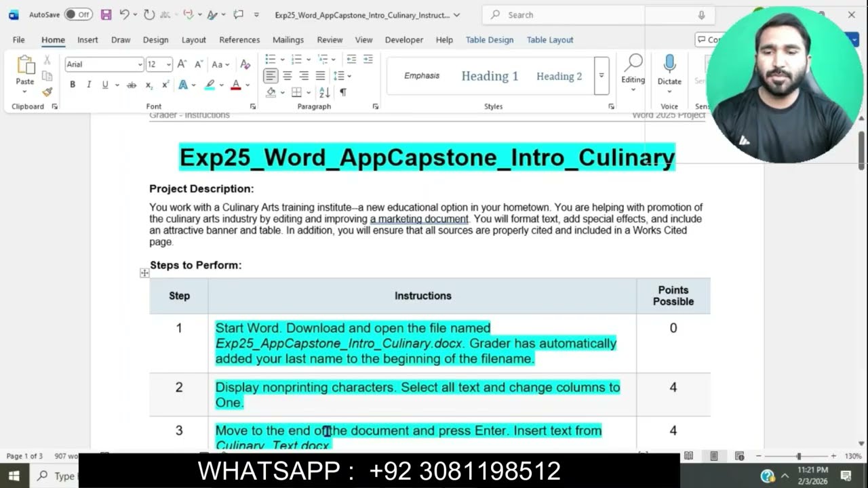Cut selection with the scissors icon
Screen dimensions: 868x488
click(47, 60)
